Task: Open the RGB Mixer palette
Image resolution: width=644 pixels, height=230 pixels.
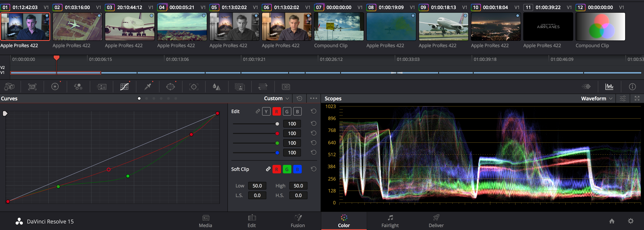Action: [78, 87]
